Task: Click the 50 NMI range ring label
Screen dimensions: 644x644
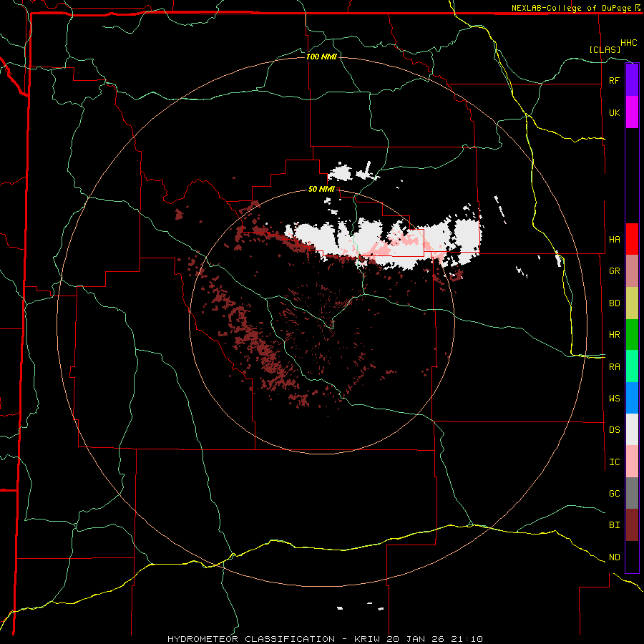Action: (x=321, y=189)
